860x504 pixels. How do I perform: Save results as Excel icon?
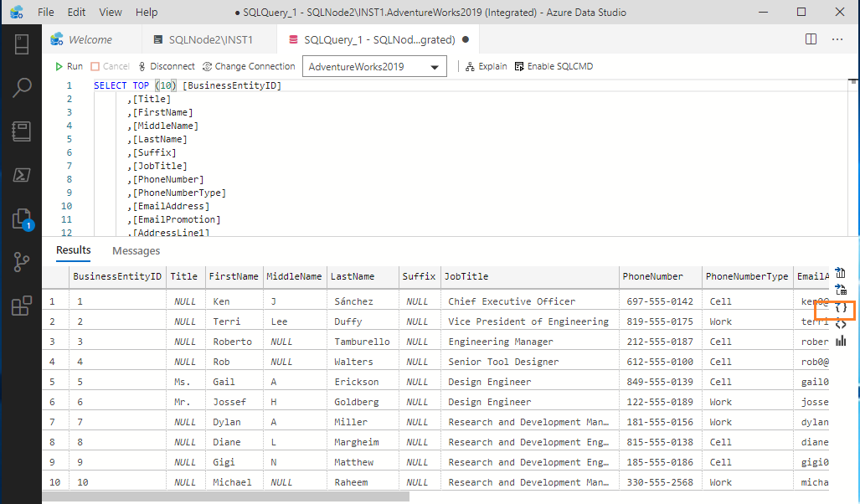tap(841, 291)
